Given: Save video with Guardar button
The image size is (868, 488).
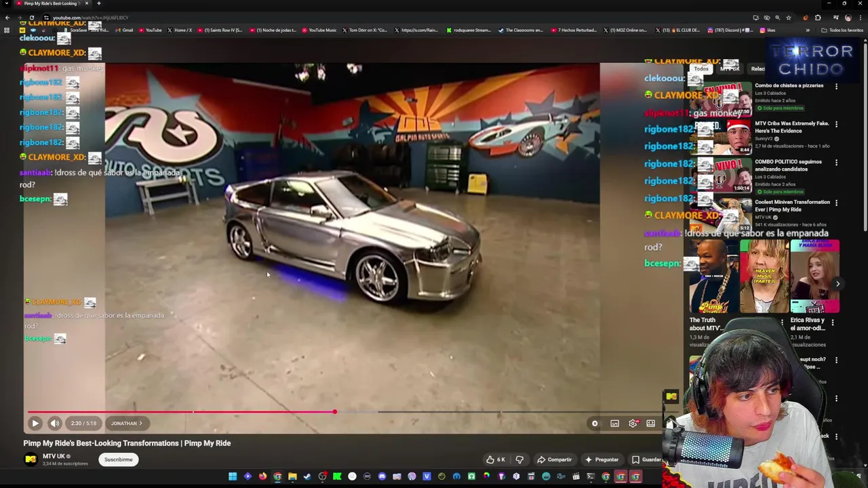Looking at the screenshot, I should [646, 460].
